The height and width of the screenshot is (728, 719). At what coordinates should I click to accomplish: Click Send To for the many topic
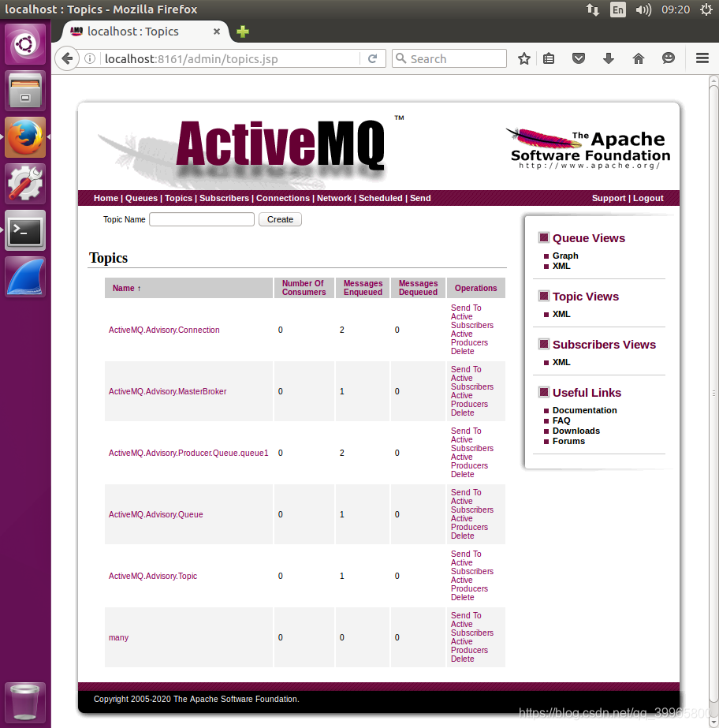click(466, 615)
